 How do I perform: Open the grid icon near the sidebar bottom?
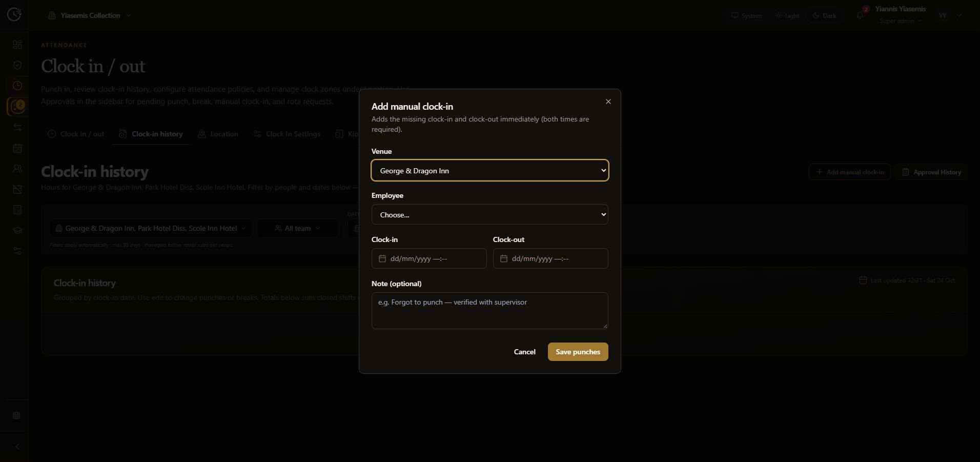(x=16, y=415)
